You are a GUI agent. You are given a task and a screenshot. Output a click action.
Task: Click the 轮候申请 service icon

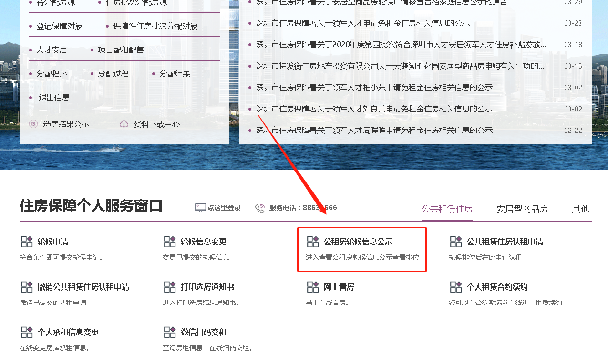click(x=27, y=241)
